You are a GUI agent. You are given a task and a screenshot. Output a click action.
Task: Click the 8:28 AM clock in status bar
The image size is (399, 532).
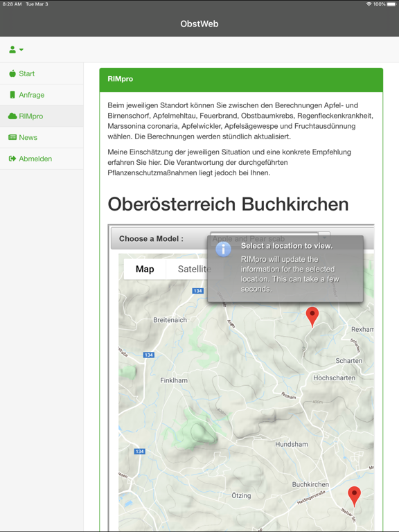[x=12, y=4]
